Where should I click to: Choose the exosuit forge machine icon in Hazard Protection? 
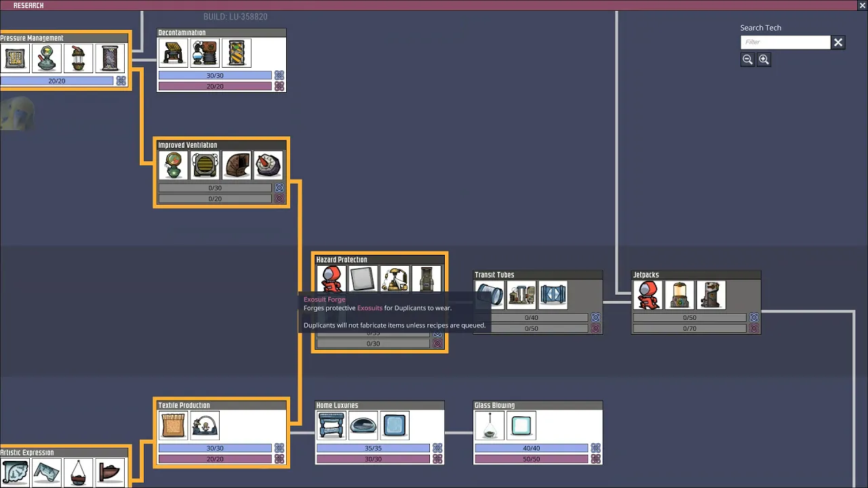395,279
